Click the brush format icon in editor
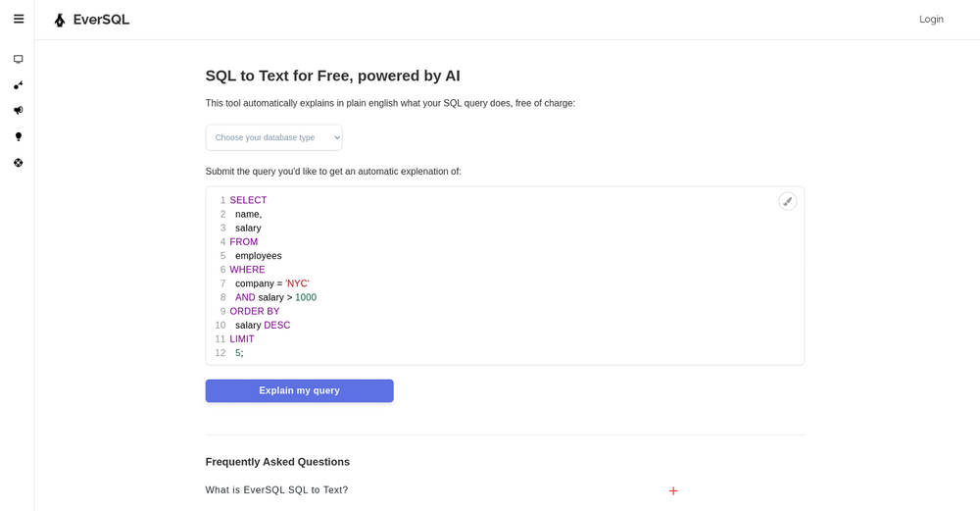Screen dimensions: 980x511 click(x=787, y=201)
